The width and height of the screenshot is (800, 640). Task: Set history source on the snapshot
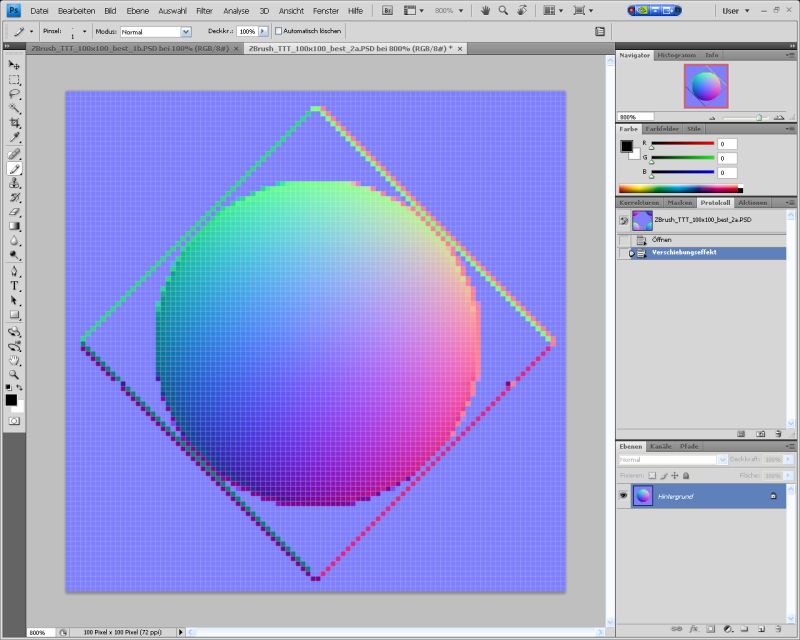point(623,221)
